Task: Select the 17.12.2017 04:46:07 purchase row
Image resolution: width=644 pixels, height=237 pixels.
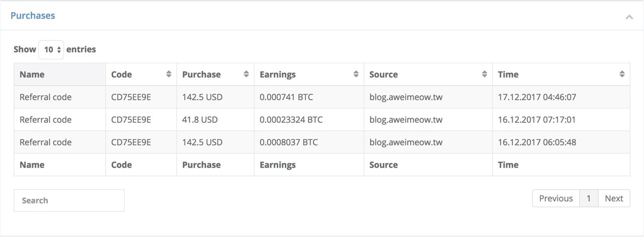Action: [x=322, y=97]
